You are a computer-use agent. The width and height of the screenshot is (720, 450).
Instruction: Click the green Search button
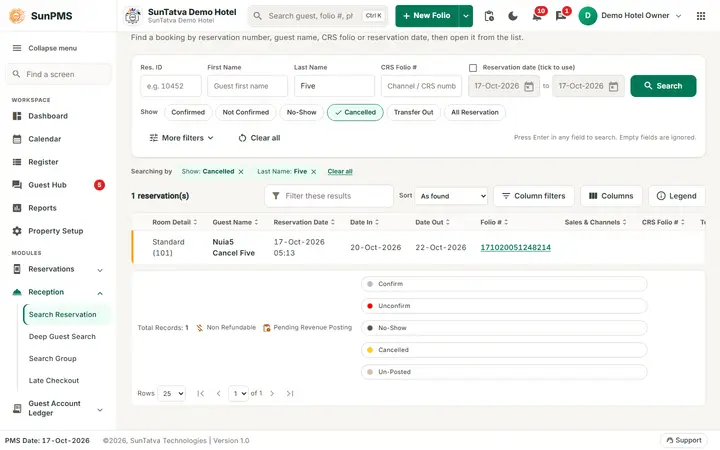(x=663, y=86)
